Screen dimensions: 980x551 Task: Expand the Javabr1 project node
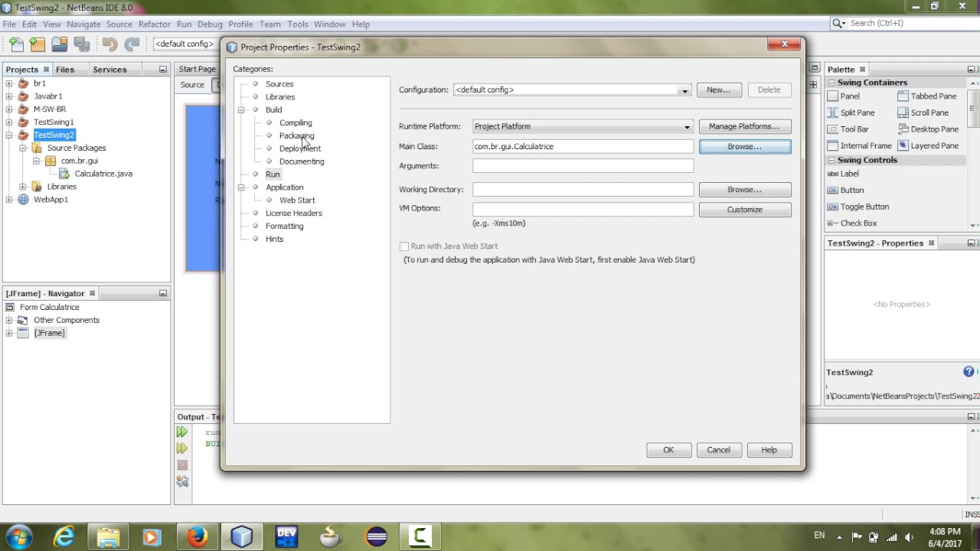pyautogui.click(x=9, y=96)
